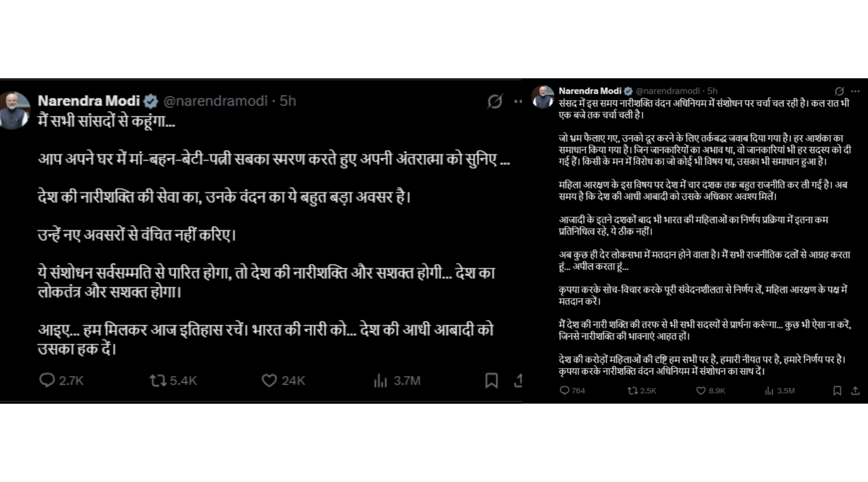Like the left tweet with 24K likes

(269, 380)
